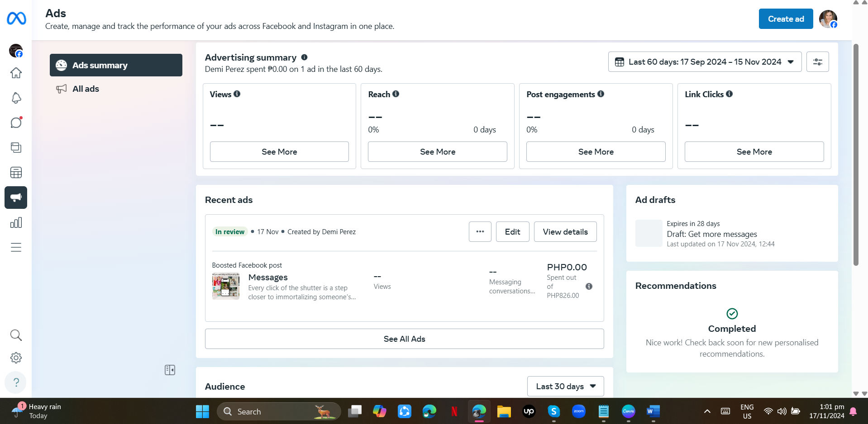Open the Content icon in the sidebar

coord(16,148)
